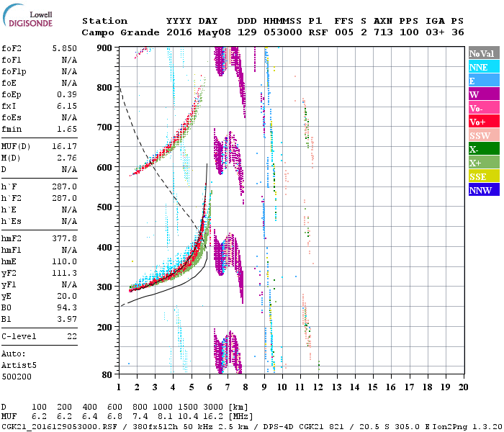Image resolution: width=504 pixels, height=432 pixels.
Task: Click the 500 km height axis label
Action: tap(104, 207)
